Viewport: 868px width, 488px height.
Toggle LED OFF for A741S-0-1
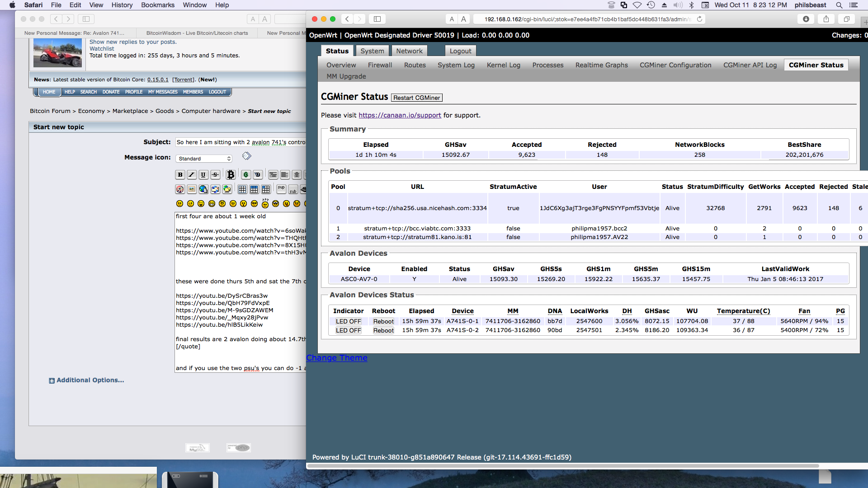pyautogui.click(x=348, y=321)
